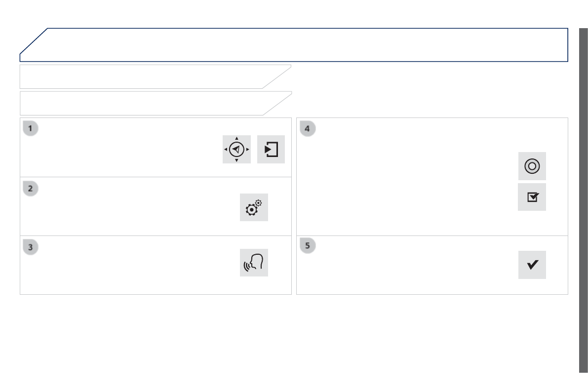Click the navigation compass arrow icon
This screenshot has height=392, width=588.
(236, 149)
